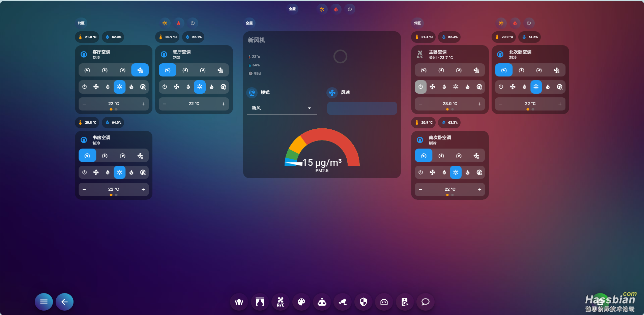Open the curtains page in bottom navigation
This screenshot has height=315, width=644.
pyautogui.click(x=260, y=302)
